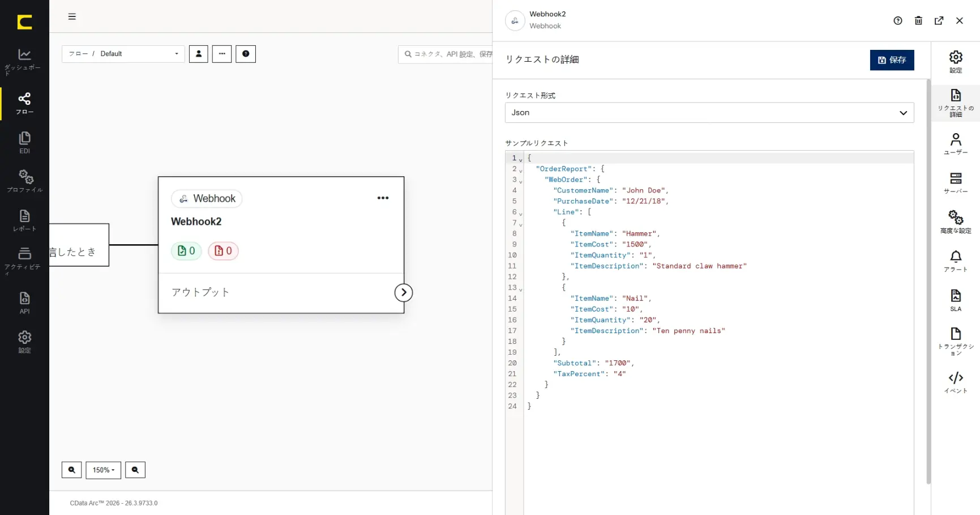Viewport: 980px width, 515px height.
Task: Switch to the Server (サーバー) tab
Action: (x=956, y=183)
